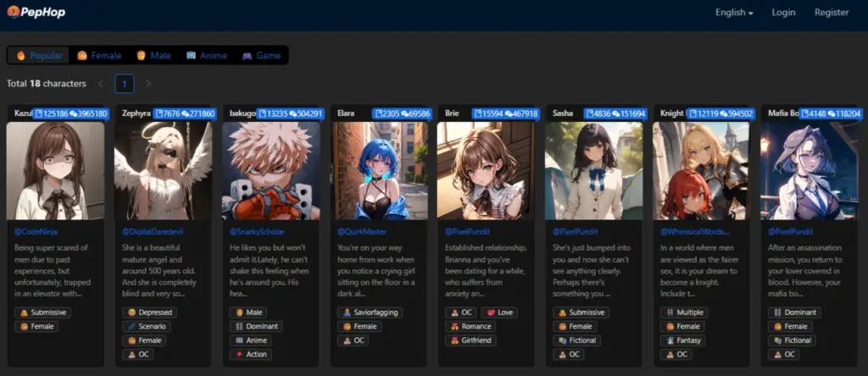
Task: Click Love tag on Brie card
Action: (x=498, y=312)
